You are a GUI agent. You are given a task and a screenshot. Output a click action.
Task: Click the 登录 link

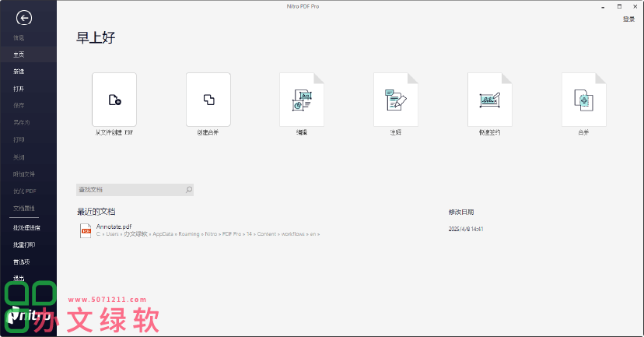click(x=628, y=19)
